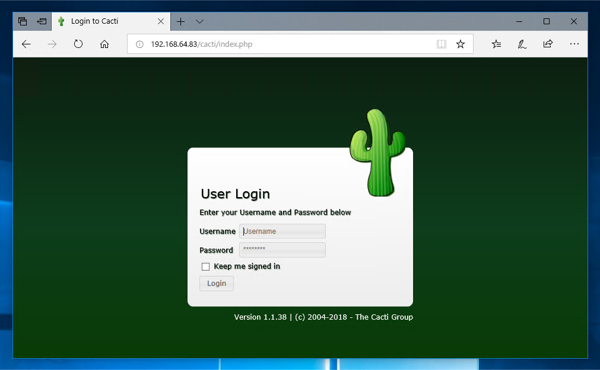Go forward with the forward arrow
This screenshot has height=370, width=600.
(52, 44)
